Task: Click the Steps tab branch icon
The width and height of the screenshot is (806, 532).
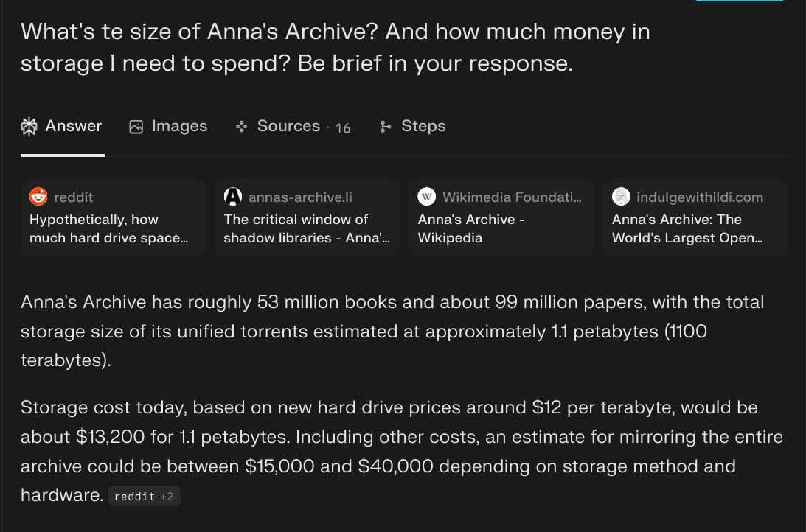Action: 386,126
